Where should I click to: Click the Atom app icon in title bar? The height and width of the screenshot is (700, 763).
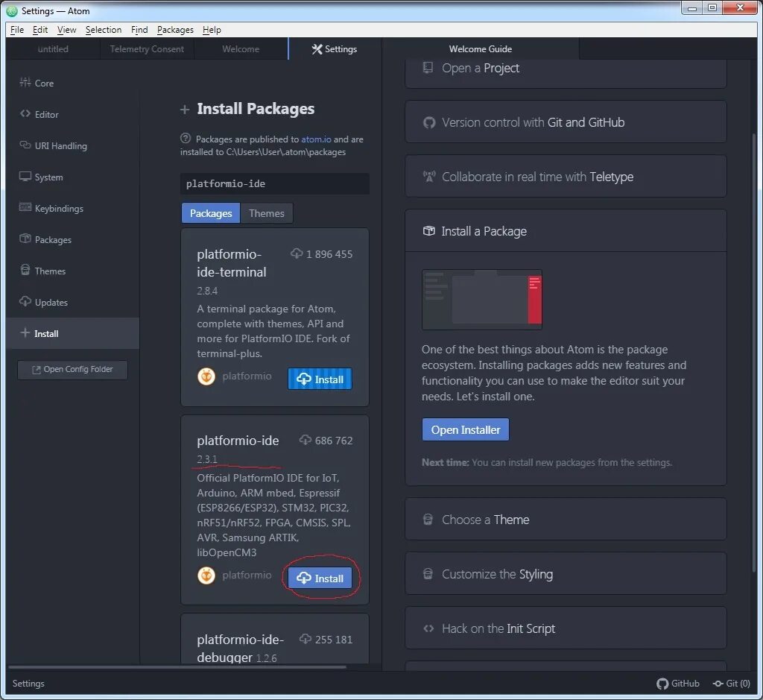tap(12, 10)
